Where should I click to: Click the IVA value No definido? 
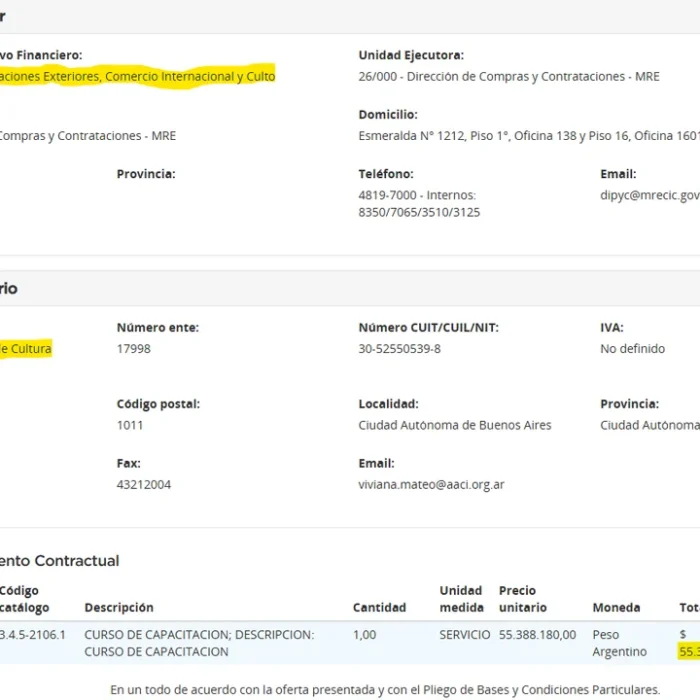[x=632, y=349]
